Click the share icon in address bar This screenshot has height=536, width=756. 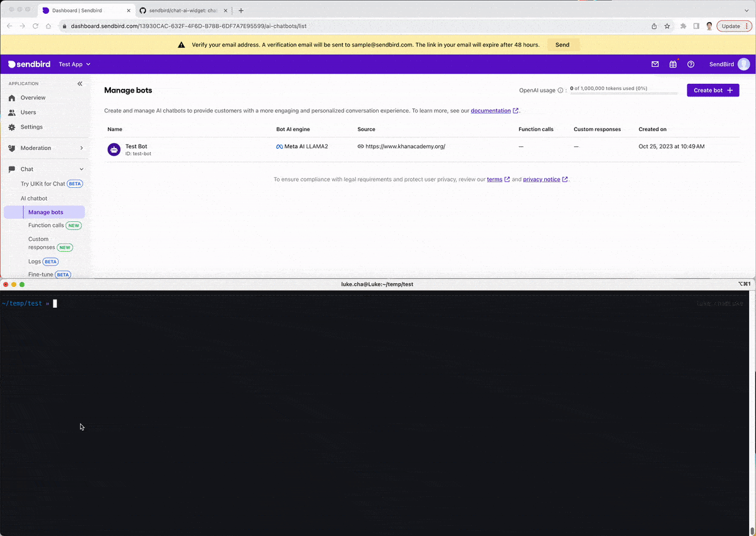(x=654, y=26)
